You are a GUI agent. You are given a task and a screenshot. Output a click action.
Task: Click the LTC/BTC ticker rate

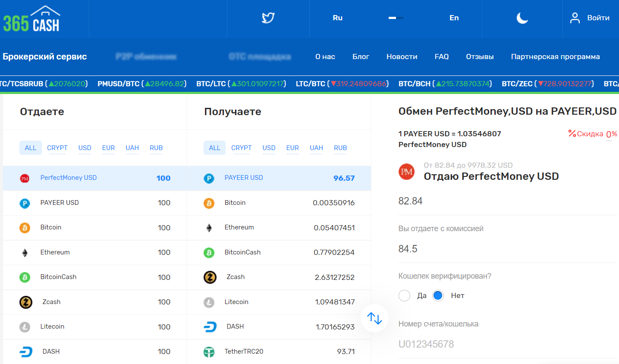tap(342, 84)
